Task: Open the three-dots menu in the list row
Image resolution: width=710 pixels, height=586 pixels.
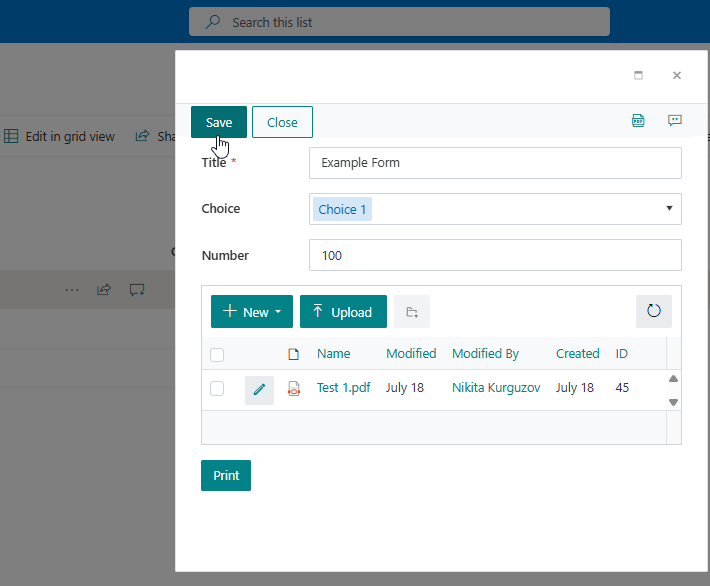Action: [71, 290]
